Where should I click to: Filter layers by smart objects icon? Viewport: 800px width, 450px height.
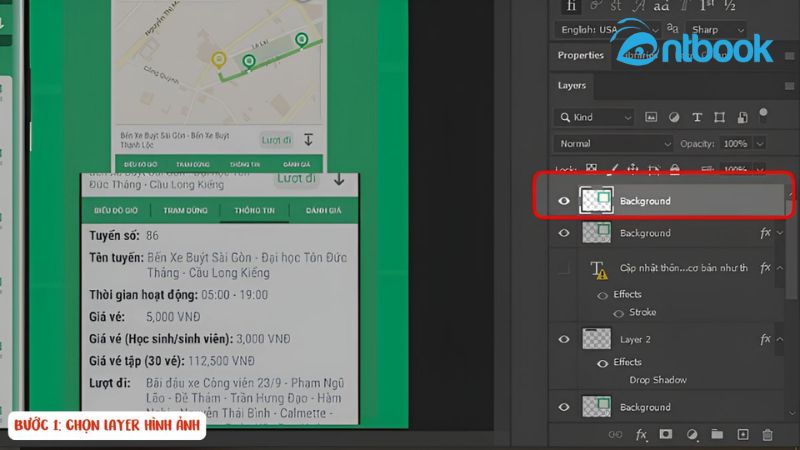click(x=742, y=117)
